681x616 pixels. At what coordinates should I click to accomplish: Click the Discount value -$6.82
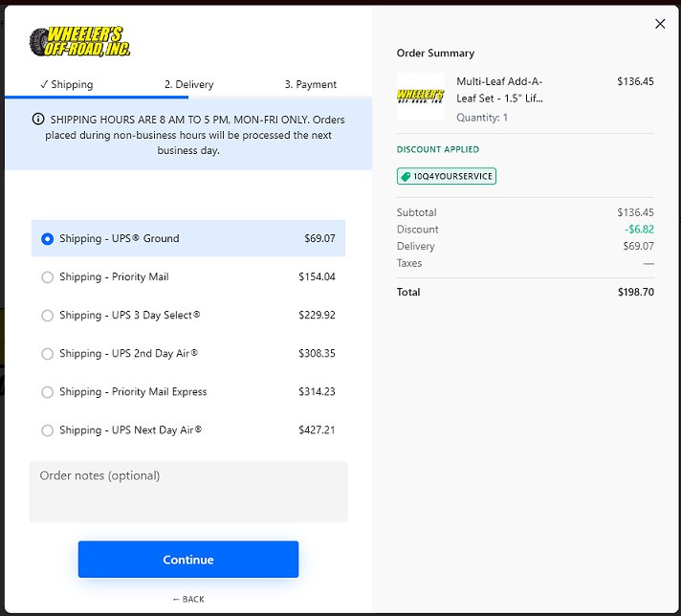click(639, 230)
